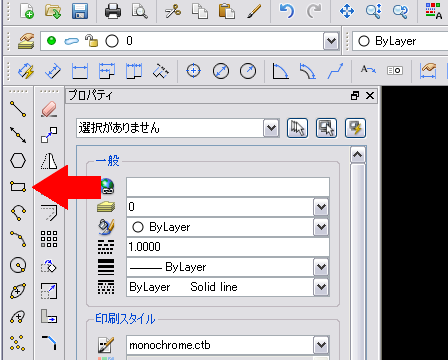The width and height of the screenshot is (448, 360).
Task: Select the Mirror modify tool
Action: [x=49, y=161]
